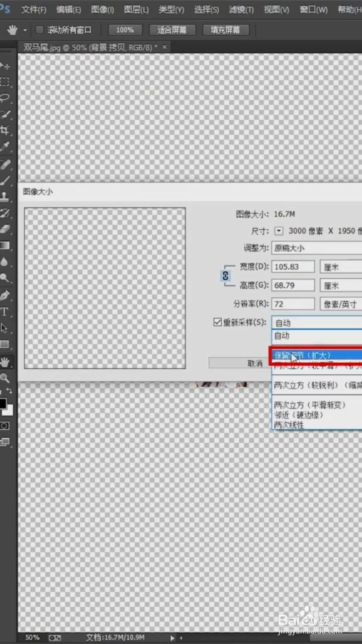This screenshot has width=362, height=644.
Task: Select the Brush tool
Action: (x=5, y=180)
